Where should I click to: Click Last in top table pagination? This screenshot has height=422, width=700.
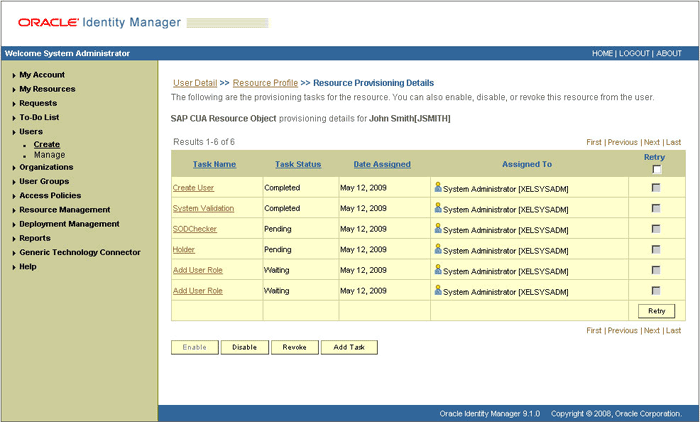(x=673, y=142)
